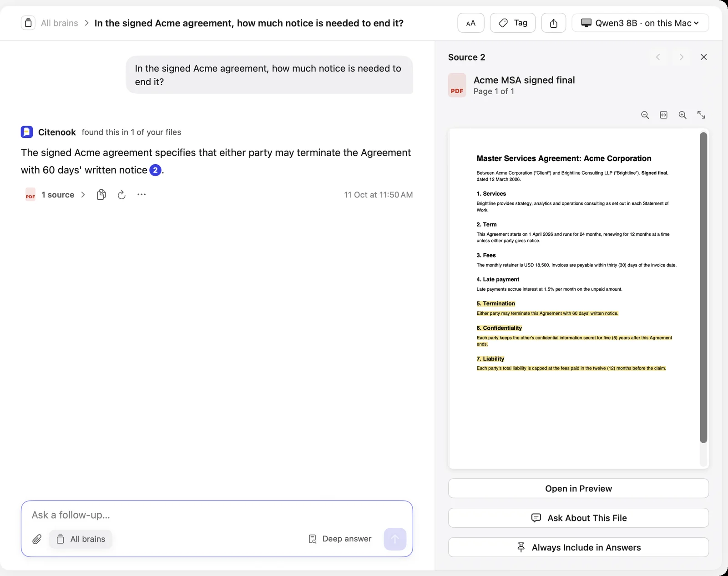This screenshot has height=576, width=728.
Task: Click the Acme MSA signed final PDF icon
Action: click(x=457, y=86)
